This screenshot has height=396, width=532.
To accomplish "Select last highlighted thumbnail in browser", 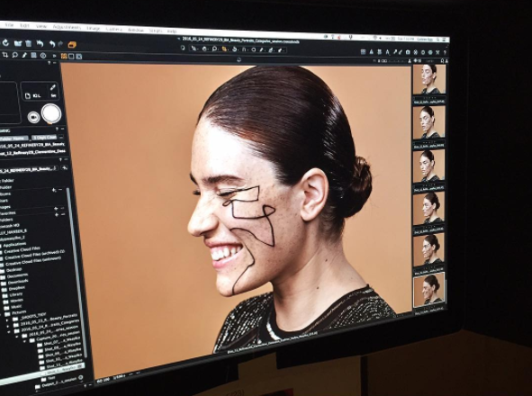I will click(428, 289).
